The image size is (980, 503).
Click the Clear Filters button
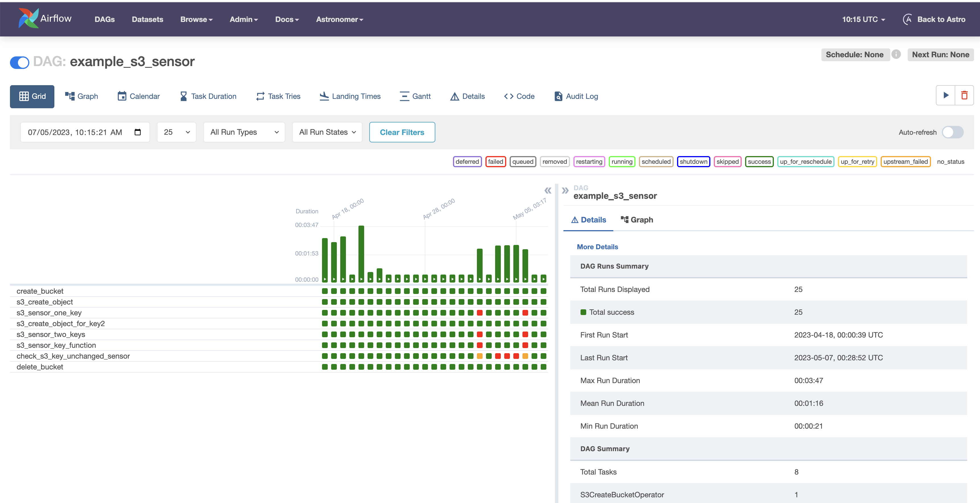(402, 132)
